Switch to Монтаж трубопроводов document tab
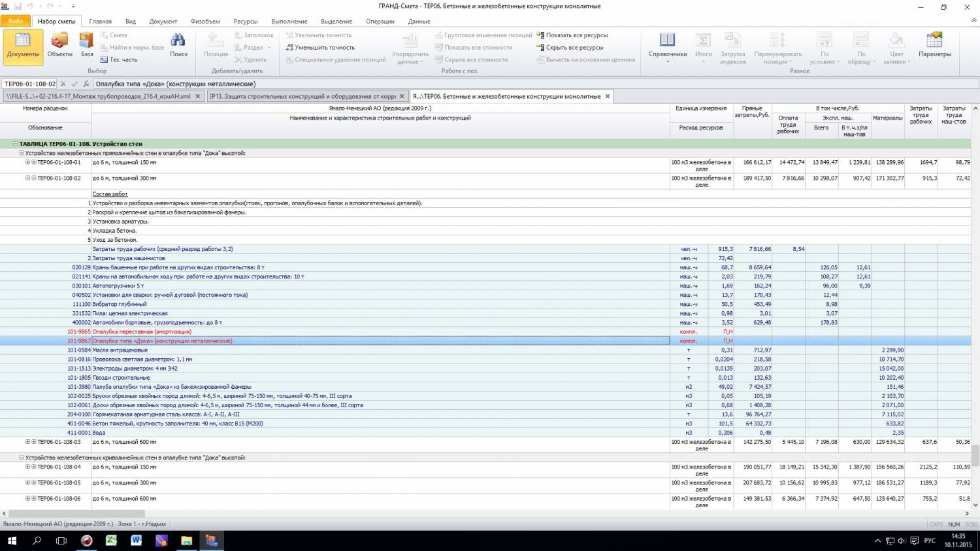 coord(98,96)
